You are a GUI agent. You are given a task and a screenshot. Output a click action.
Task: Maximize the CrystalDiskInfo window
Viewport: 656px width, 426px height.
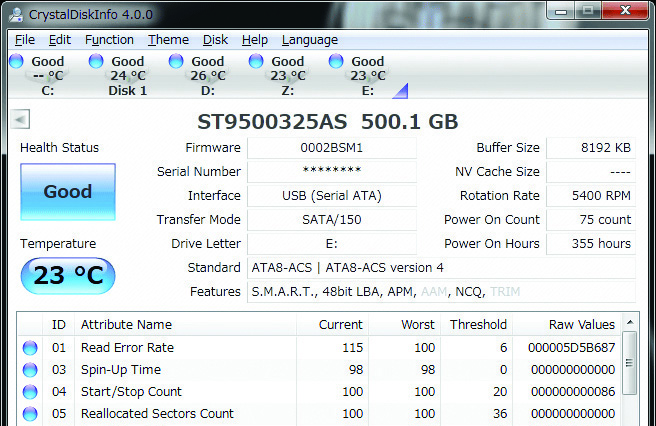click(x=588, y=11)
